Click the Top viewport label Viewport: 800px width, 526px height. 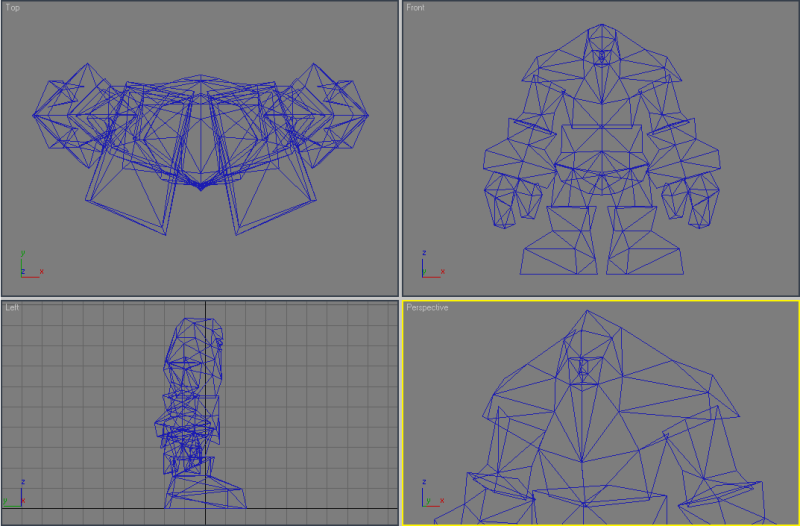(13, 8)
